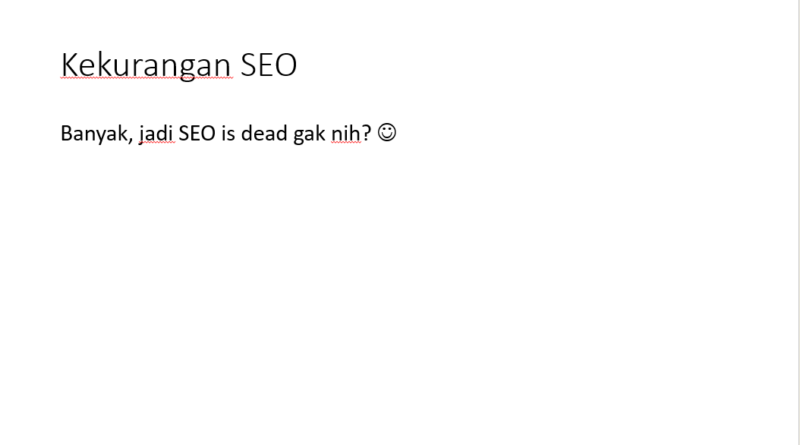Click "SEO" in the body sentence

pos(197,134)
